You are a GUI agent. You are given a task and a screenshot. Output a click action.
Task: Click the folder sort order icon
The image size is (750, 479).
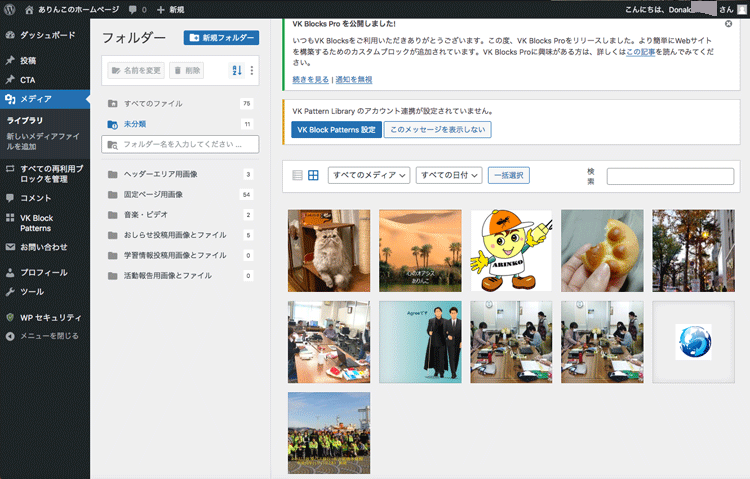tap(237, 71)
